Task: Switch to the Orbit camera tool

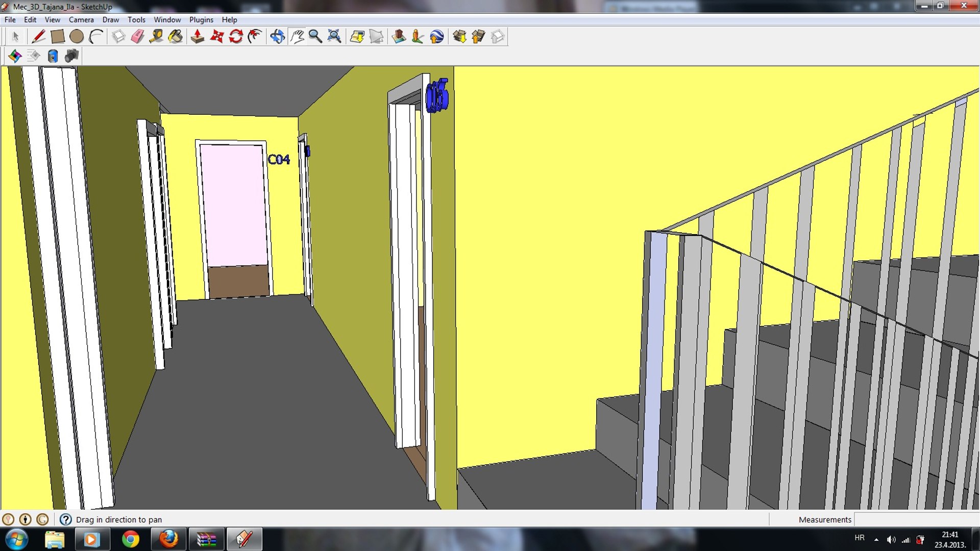Action: click(x=277, y=37)
